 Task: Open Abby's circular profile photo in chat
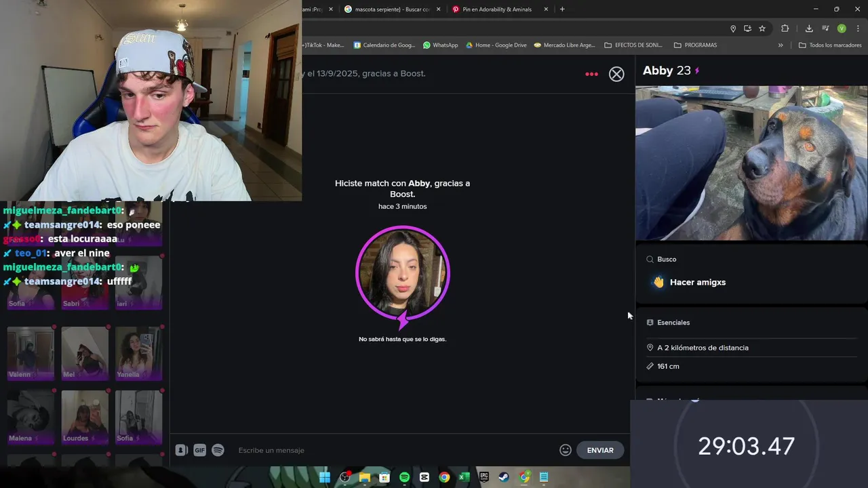403,273
